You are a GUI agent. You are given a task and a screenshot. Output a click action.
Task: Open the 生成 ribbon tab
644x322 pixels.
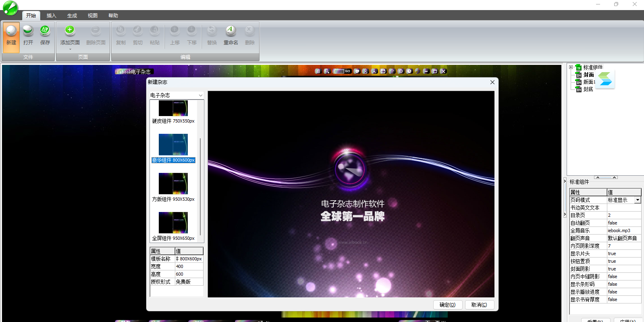[x=72, y=16]
